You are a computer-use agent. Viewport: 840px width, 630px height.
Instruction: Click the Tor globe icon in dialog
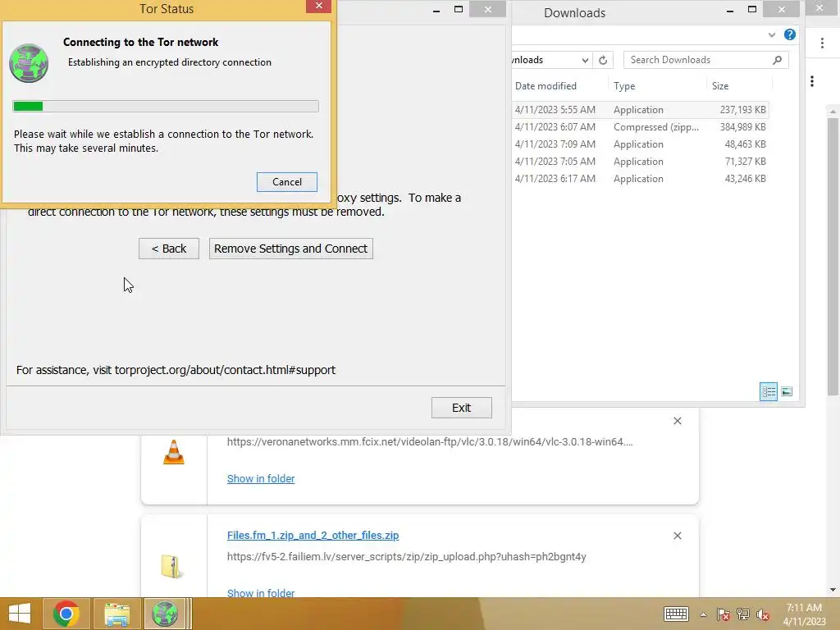tap(29, 63)
